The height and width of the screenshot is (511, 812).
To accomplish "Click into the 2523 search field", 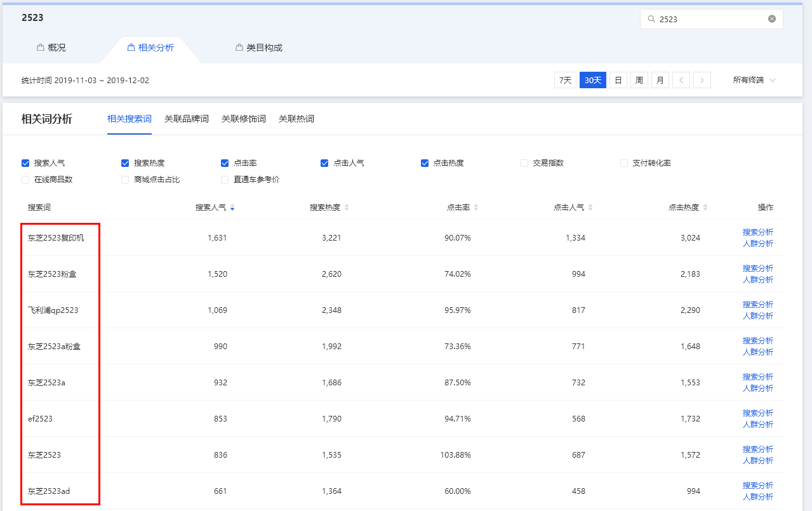I will click(711, 19).
